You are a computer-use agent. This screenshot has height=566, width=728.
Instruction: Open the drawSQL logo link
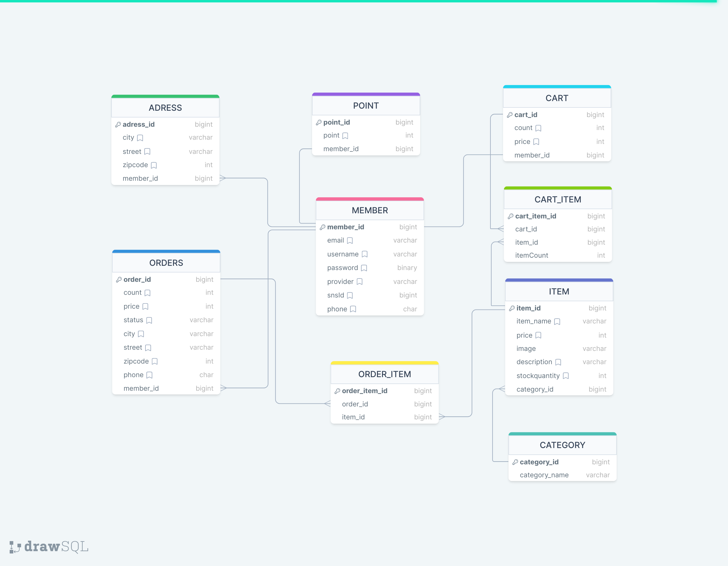click(49, 547)
